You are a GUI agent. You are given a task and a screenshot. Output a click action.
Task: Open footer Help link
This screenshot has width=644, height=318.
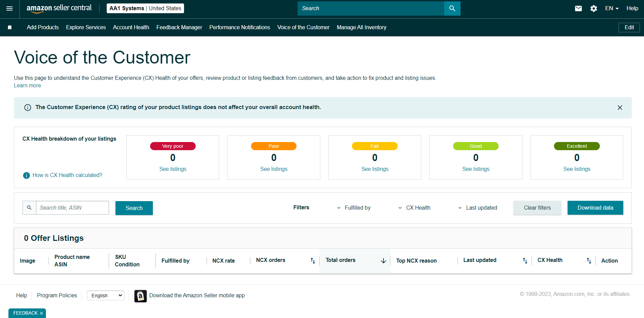point(22,296)
